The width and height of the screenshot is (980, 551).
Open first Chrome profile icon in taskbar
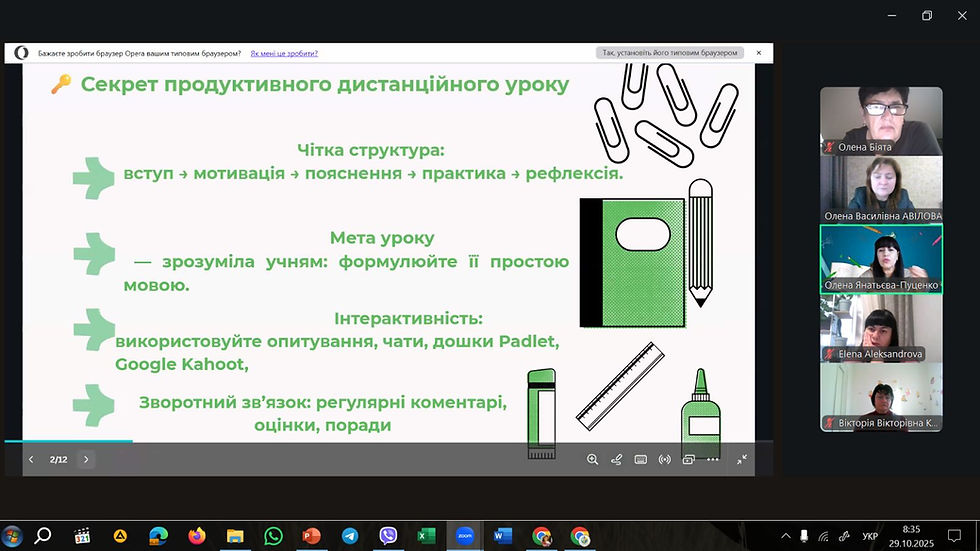[x=541, y=536]
